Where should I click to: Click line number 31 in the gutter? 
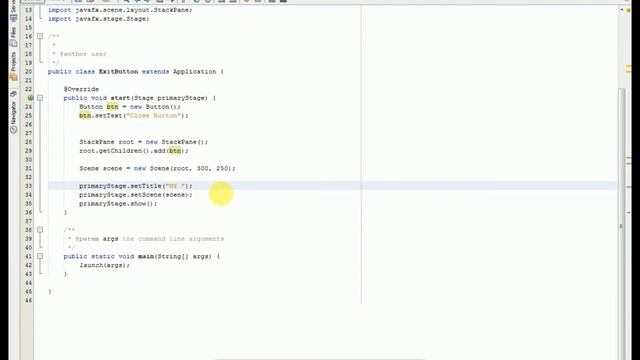29,169
